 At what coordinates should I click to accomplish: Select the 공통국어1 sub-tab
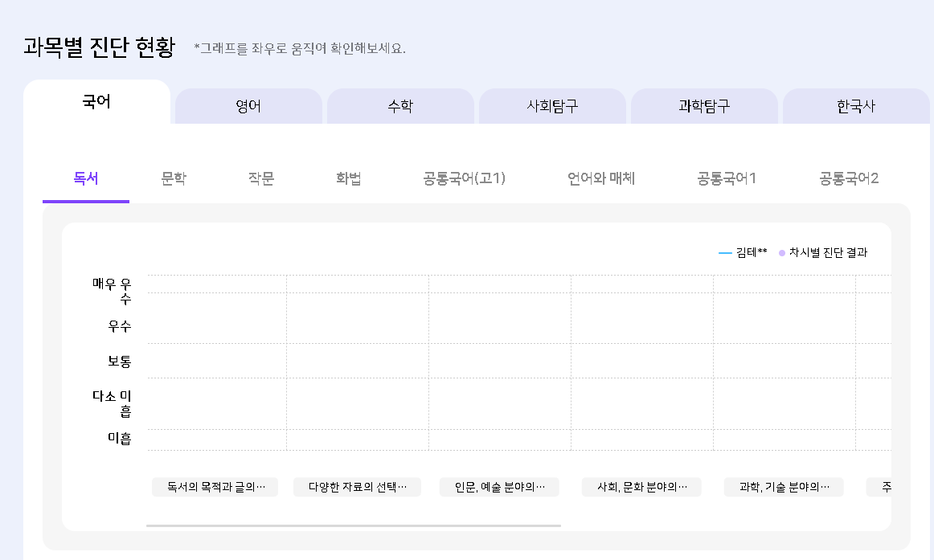(727, 178)
